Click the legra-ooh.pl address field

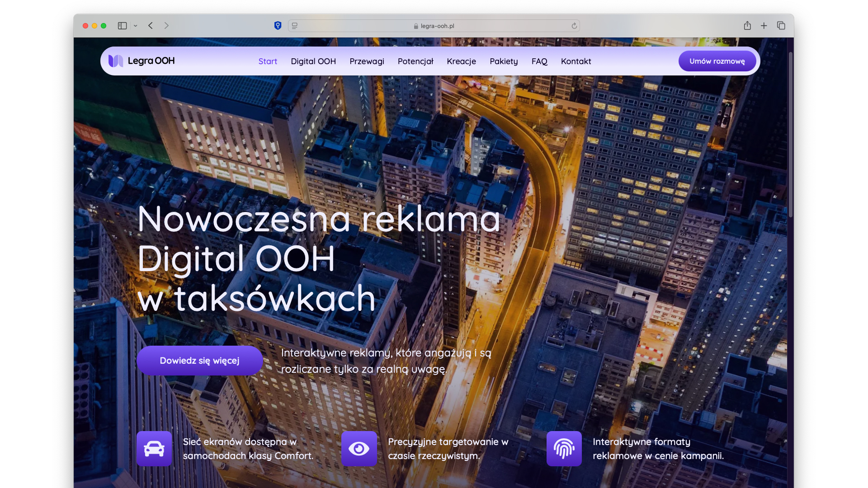coord(434,26)
